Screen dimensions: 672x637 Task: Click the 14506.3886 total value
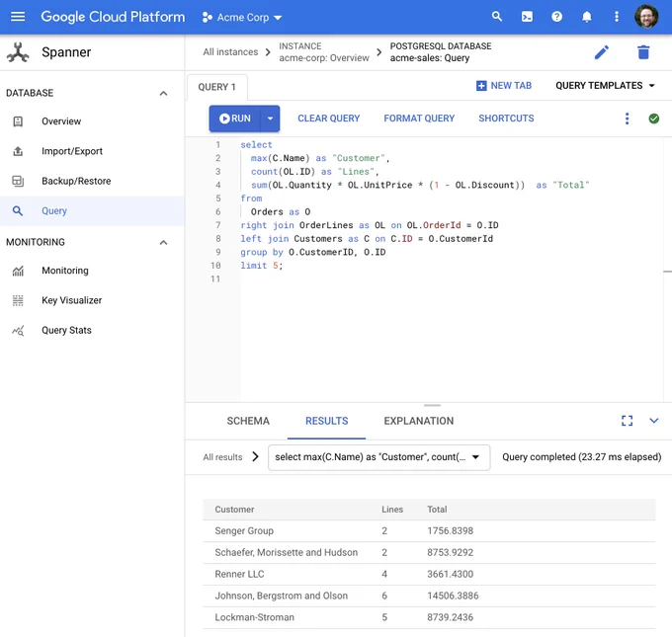point(453,596)
